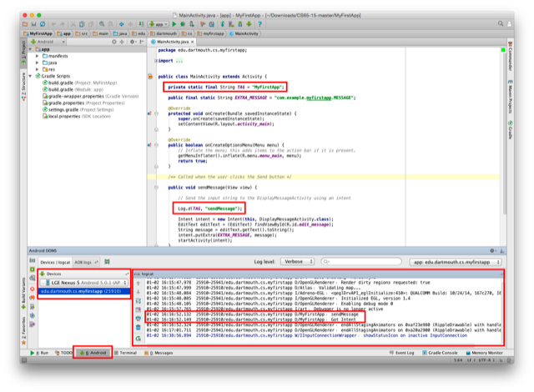Viewport: 534px width, 392px height.
Task: Click the blue Help question mark icon
Action: (x=259, y=24)
